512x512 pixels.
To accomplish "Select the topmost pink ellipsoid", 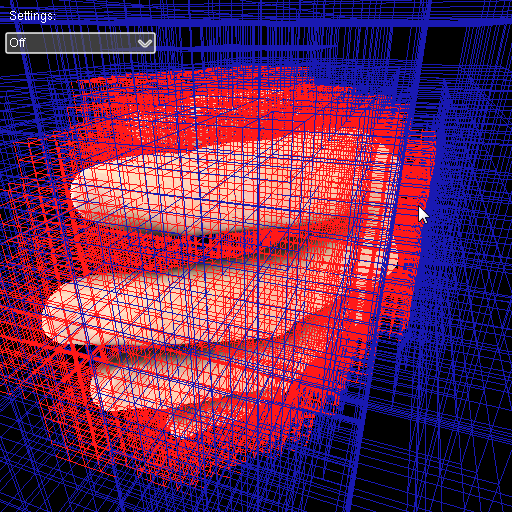I will [213, 187].
